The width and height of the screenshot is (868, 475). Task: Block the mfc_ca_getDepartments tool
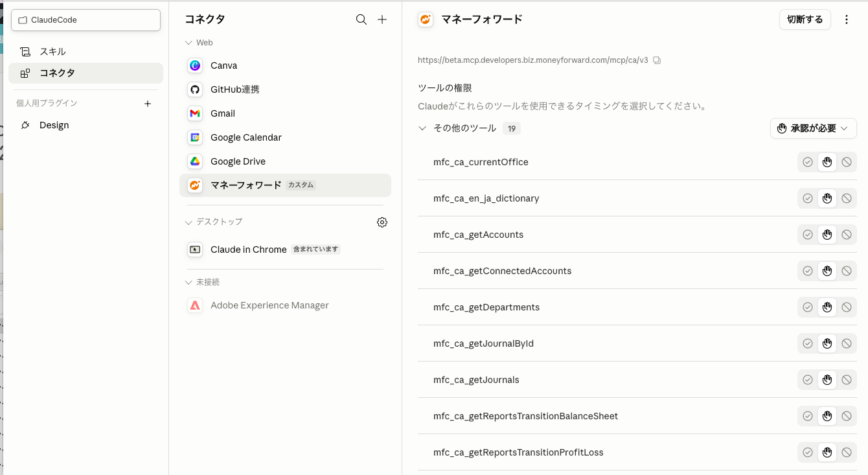click(x=847, y=307)
